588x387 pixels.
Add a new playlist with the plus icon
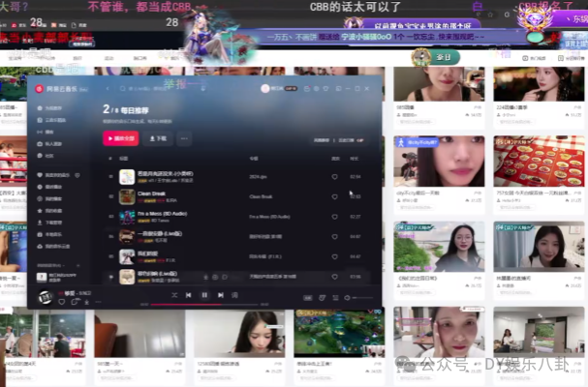point(78,265)
